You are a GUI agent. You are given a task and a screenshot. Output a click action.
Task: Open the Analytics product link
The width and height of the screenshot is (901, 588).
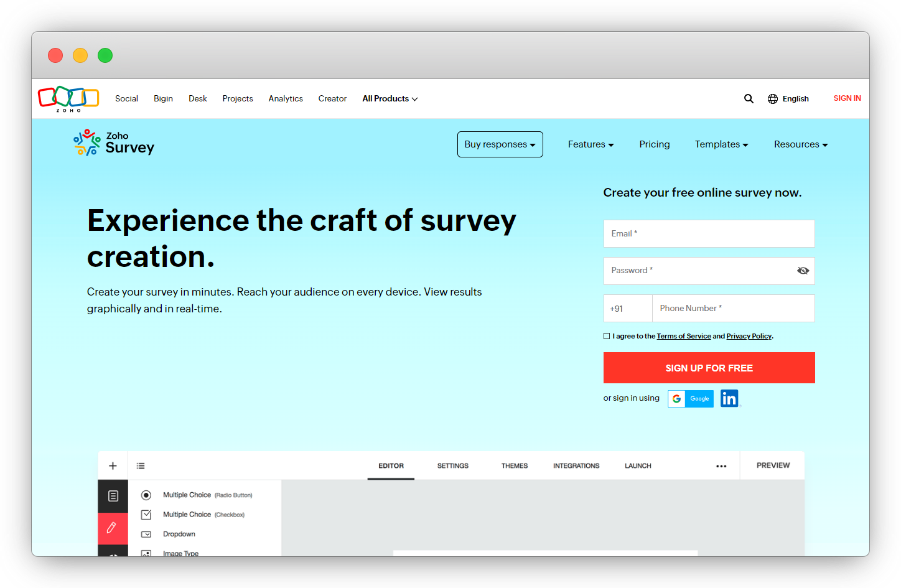click(x=286, y=99)
